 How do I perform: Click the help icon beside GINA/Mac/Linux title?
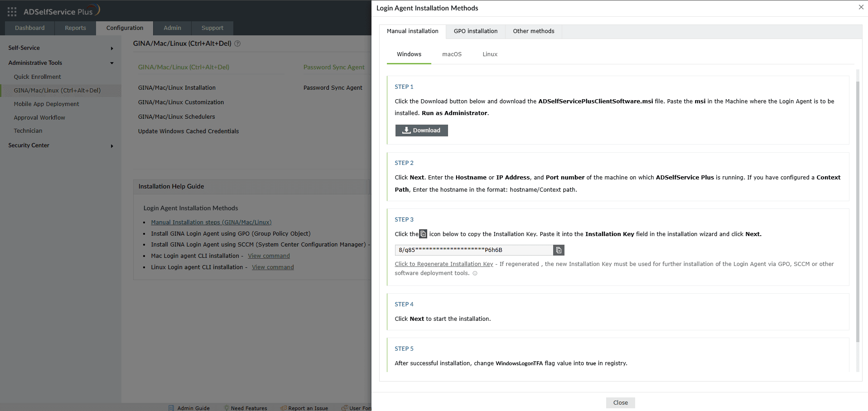[237, 44]
